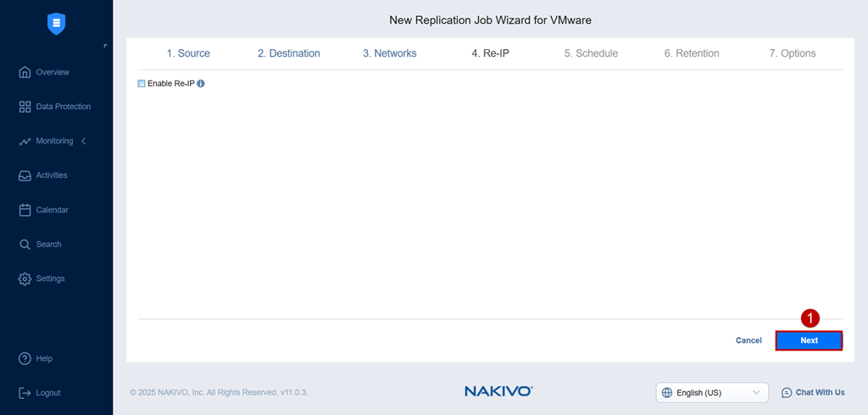
Task: Open the Data Protection menu label
Action: point(63,107)
